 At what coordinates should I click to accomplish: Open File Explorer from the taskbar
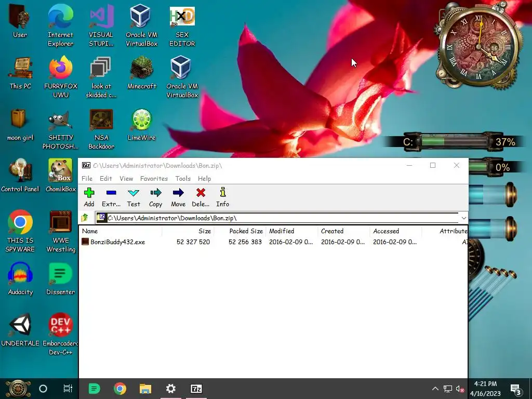(145, 389)
